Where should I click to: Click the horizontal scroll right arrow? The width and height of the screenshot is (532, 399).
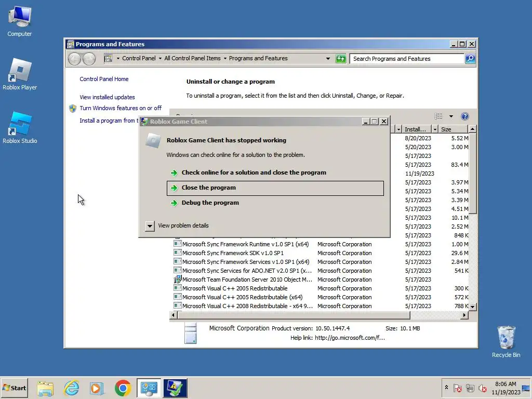tap(464, 315)
